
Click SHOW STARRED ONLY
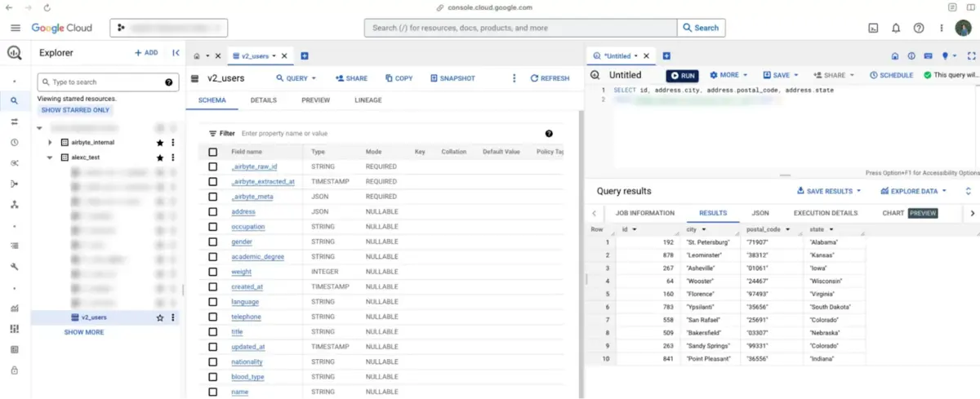[x=75, y=110]
